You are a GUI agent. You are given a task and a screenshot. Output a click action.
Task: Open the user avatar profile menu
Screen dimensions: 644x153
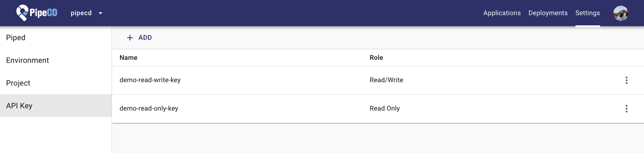point(621,13)
